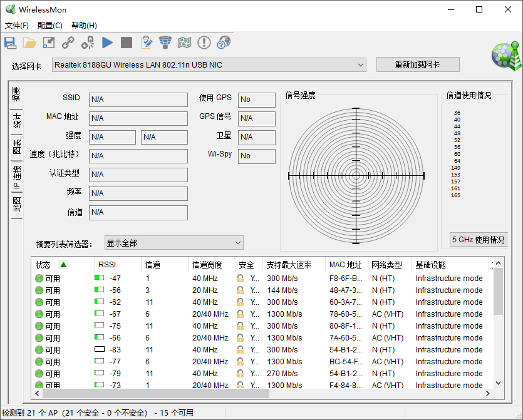Click channel 149 in 信道使用情况 list

click(455, 168)
